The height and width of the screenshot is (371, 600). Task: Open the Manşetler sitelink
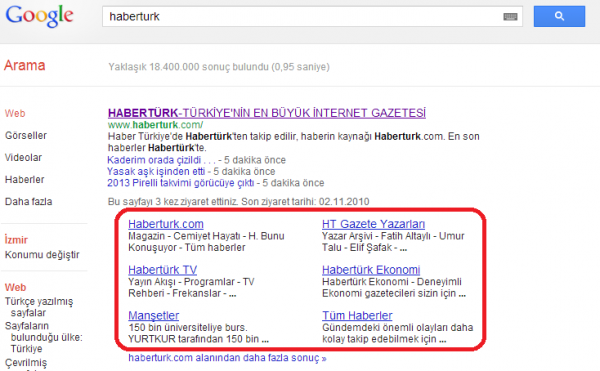[153, 316]
